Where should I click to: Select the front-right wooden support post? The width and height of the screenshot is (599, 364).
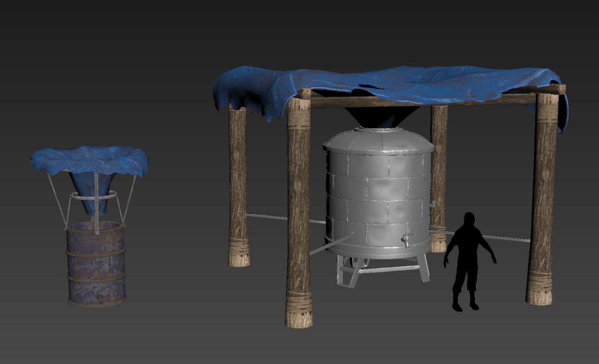[x=542, y=199]
